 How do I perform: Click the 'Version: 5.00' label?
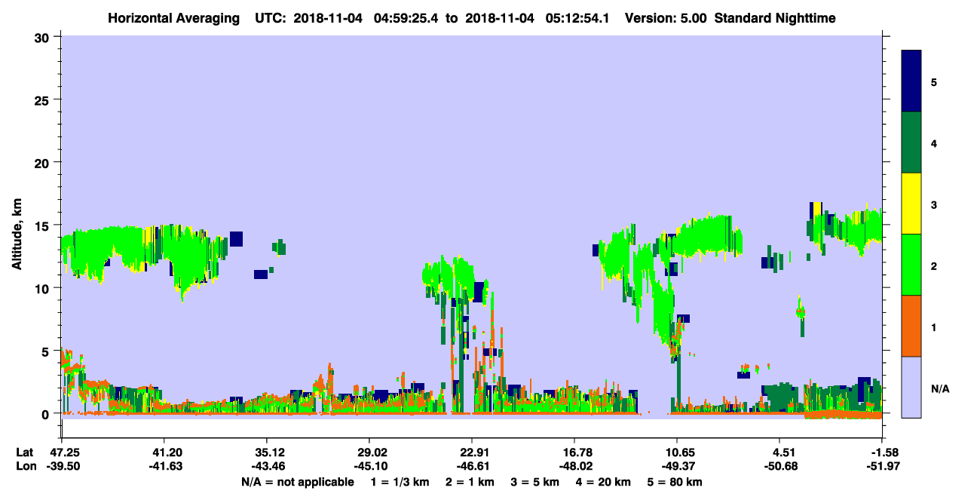click(x=666, y=18)
